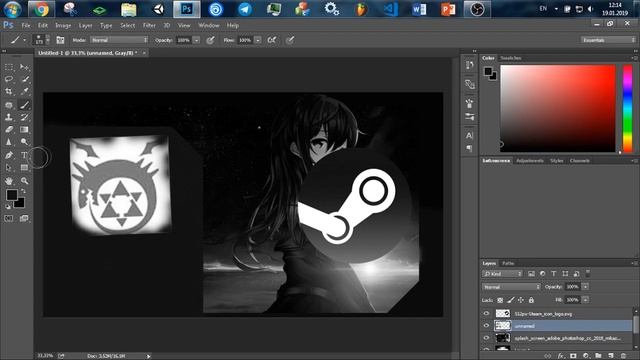
Task: Select the Zoom tool in the toolbox
Action: click(24, 180)
